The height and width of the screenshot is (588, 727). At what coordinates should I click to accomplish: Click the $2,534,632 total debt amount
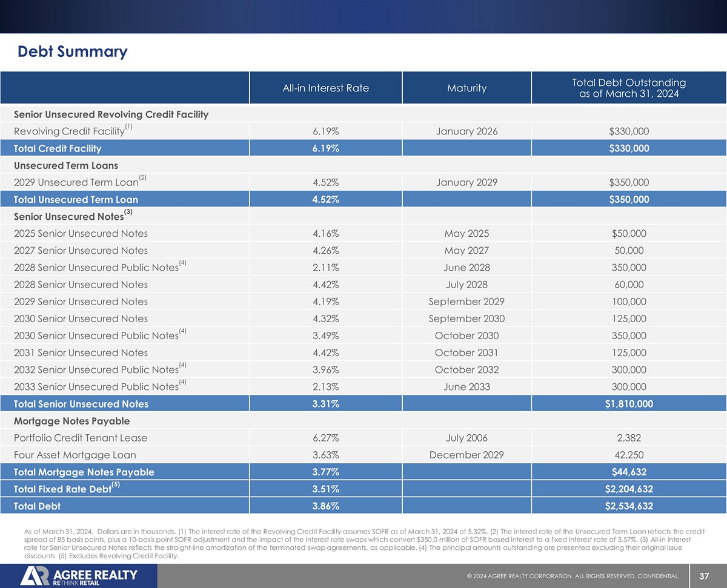[629, 506]
